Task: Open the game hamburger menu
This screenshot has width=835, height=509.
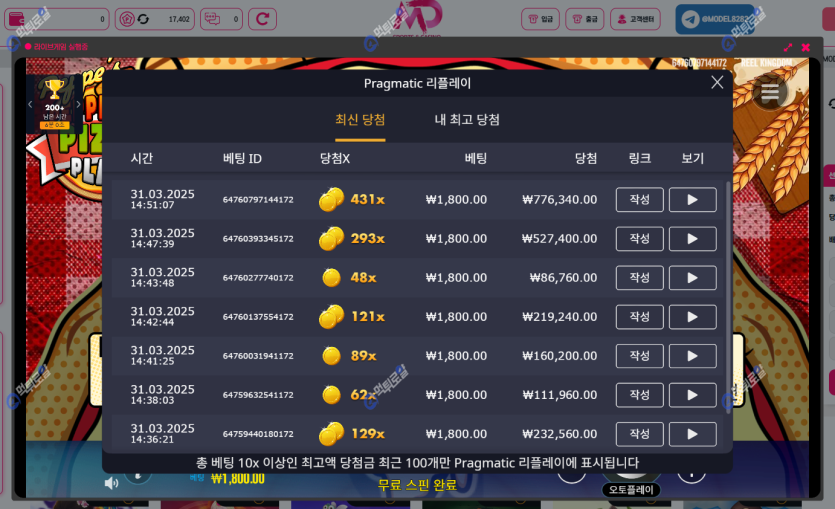Action: (769, 93)
